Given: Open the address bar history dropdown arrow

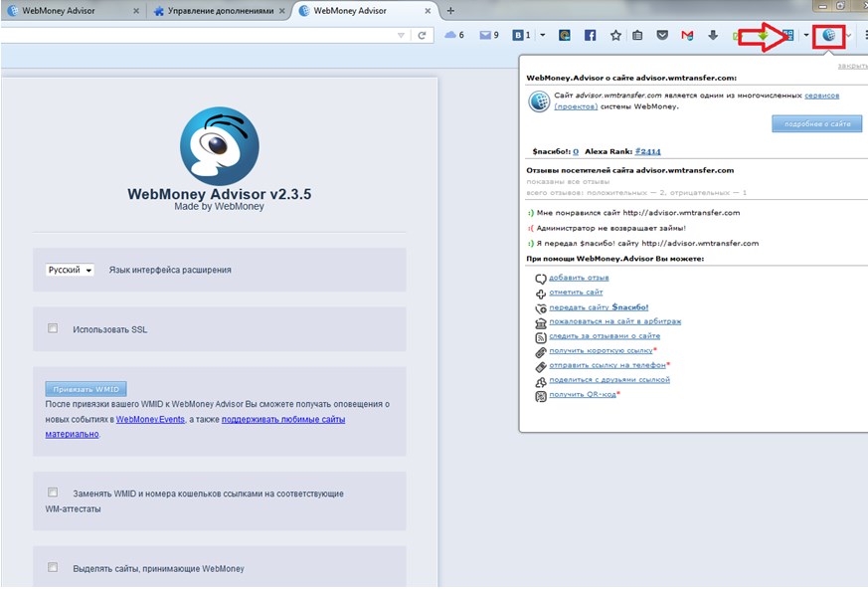Looking at the screenshot, I should (x=402, y=36).
